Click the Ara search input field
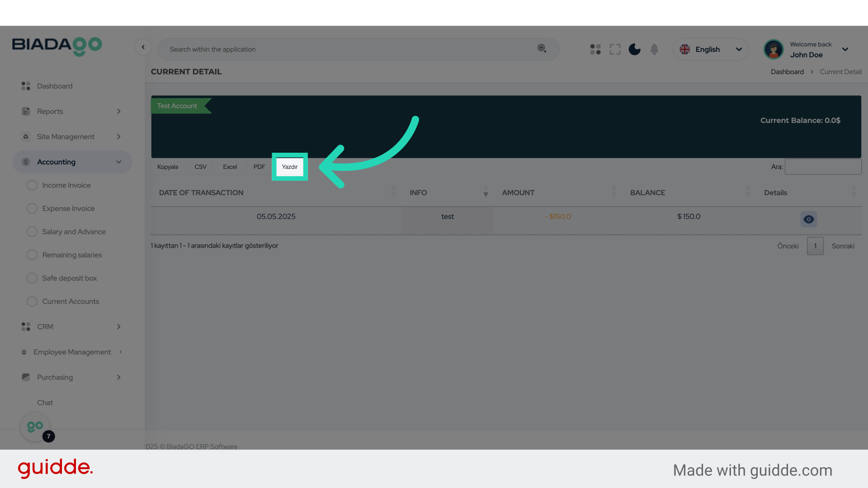This screenshot has height=488, width=868. coord(823,167)
